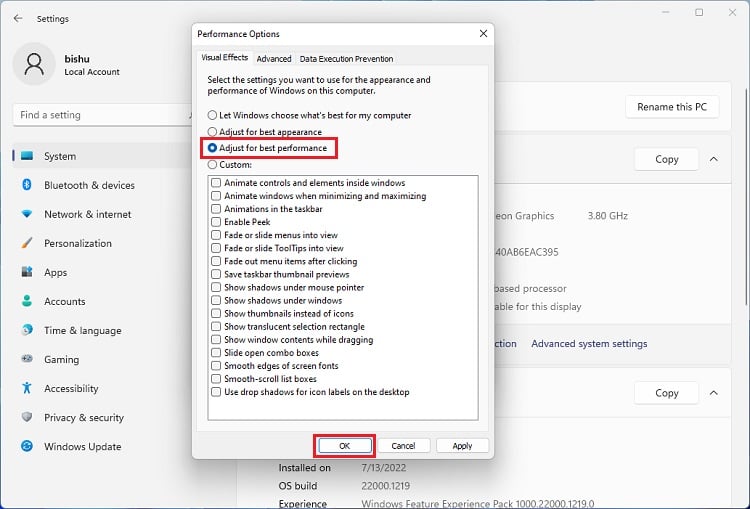
Task: Enable Fade out menu items after clicking
Action: [x=216, y=261]
